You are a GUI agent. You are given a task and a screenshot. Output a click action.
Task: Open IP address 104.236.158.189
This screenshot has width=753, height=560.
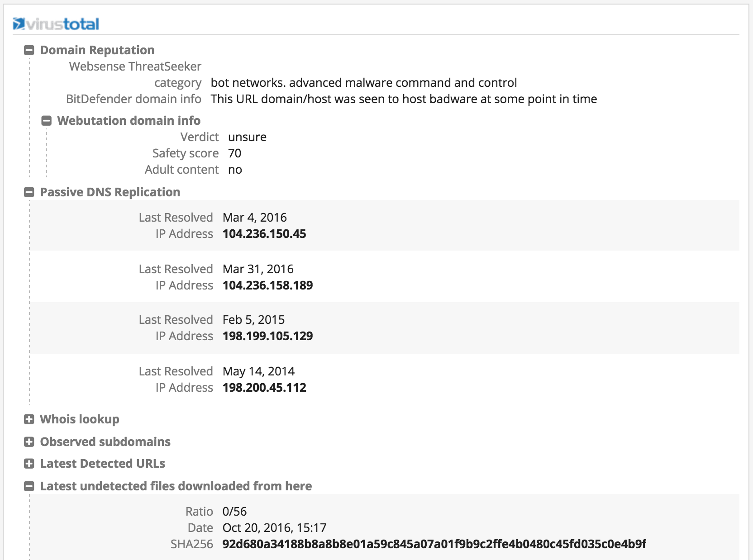(x=267, y=285)
